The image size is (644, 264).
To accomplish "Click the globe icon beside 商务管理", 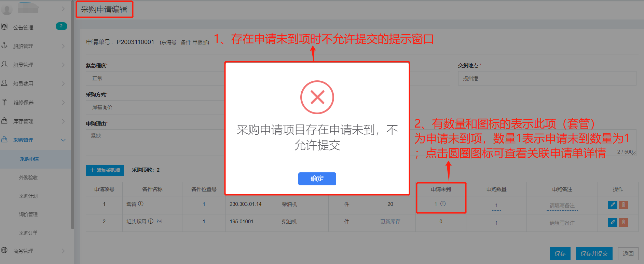I will click(x=4, y=250).
